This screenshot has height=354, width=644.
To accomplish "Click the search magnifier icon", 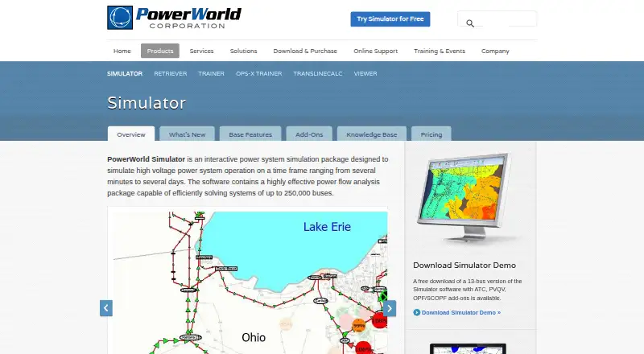I will click(x=470, y=23).
